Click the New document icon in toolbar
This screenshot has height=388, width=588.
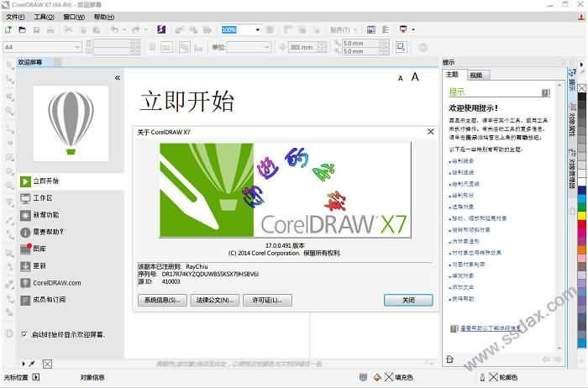(x=8, y=29)
